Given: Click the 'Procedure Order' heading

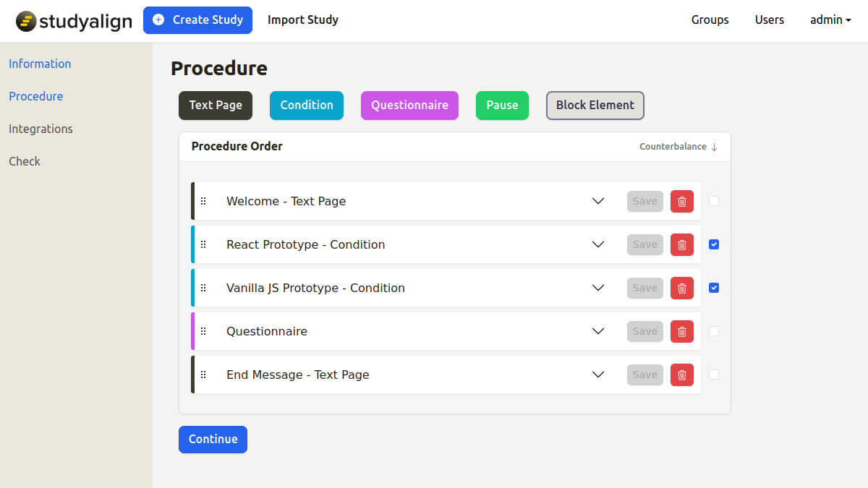Looking at the screenshot, I should [237, 146].
